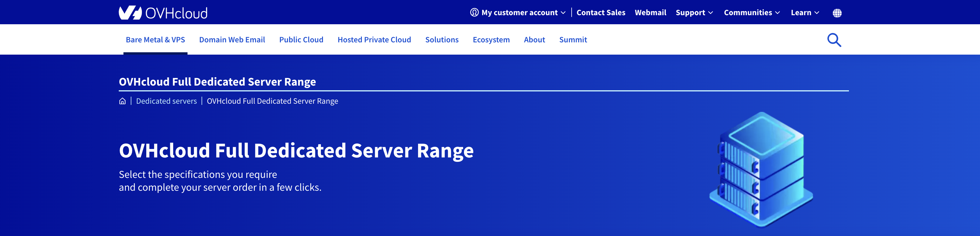Click the customer account user icon

[474, 13]
